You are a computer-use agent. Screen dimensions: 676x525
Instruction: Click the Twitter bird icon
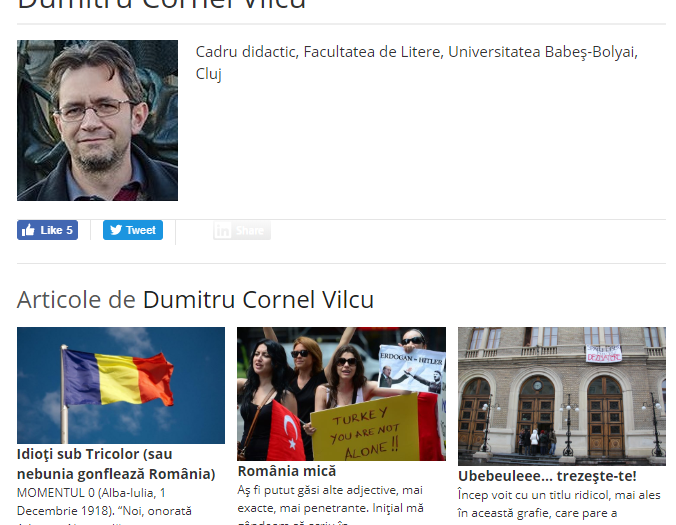coord(116,230)
